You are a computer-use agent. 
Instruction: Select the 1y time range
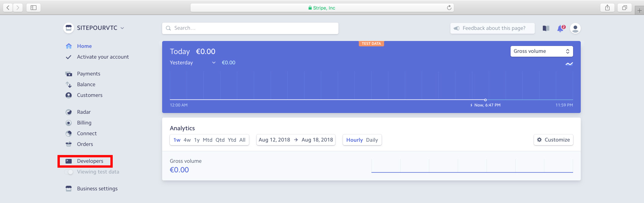point(197,140)
